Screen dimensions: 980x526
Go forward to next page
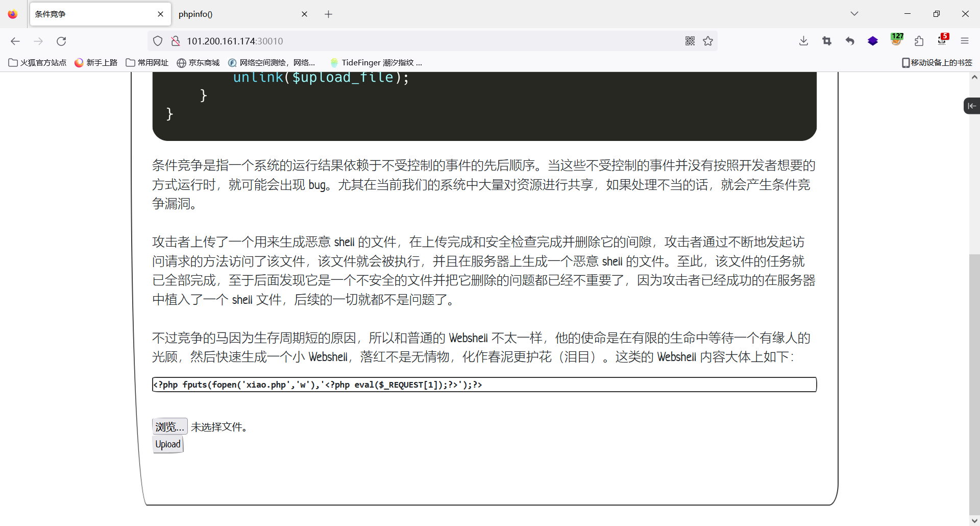point(38,41)
